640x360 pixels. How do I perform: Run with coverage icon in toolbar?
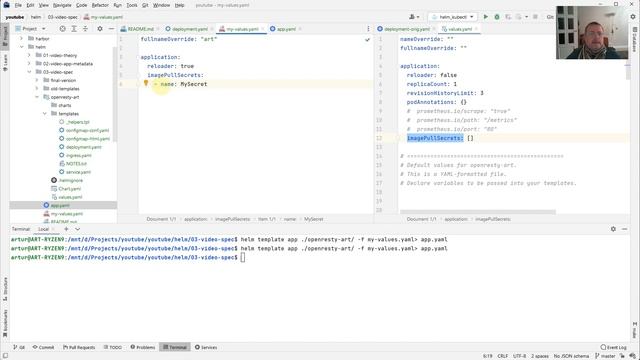click(x=508, y=17)
